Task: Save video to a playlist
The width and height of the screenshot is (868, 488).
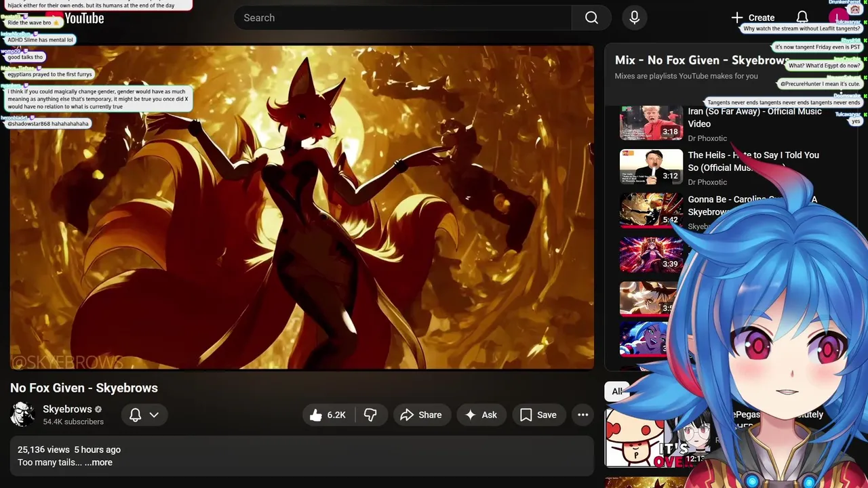Action: point(538,415)
